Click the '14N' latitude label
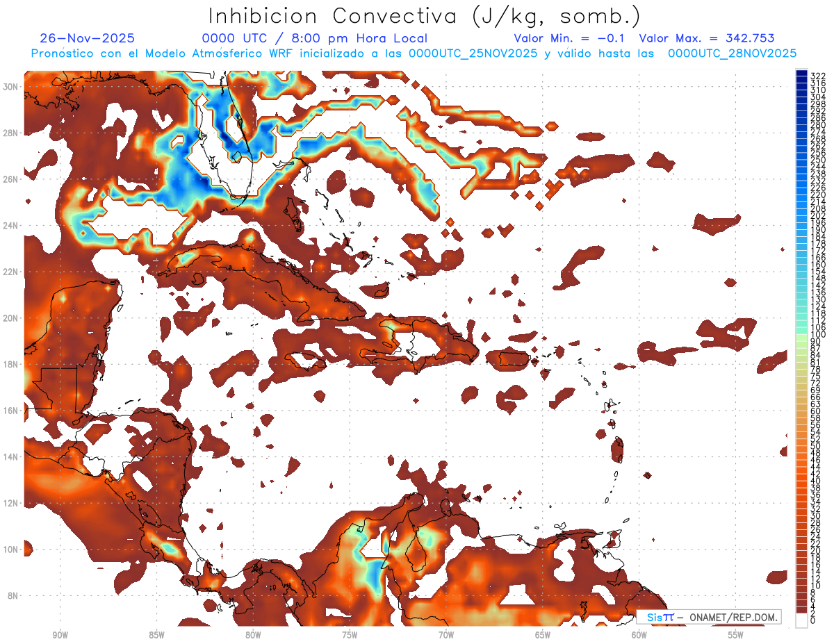 (x=11, y=456)
